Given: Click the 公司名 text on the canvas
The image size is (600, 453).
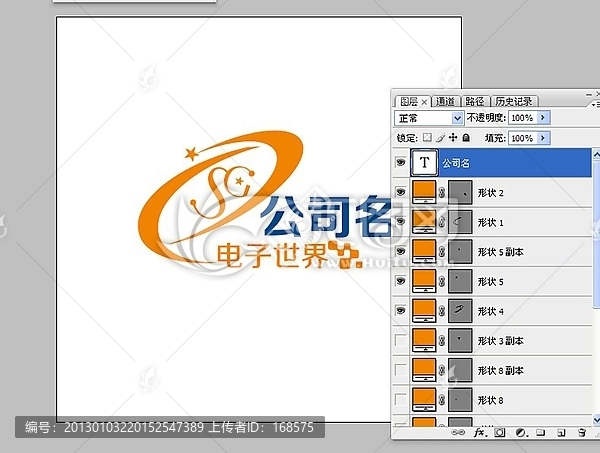Looking at the screenshot, I should click(x=327, y=216).
